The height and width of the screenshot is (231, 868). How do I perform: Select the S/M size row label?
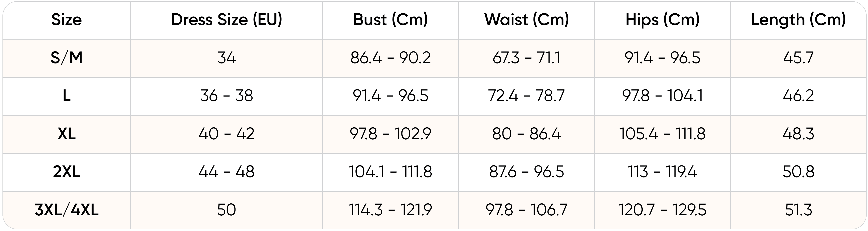(x=66, y=58)
